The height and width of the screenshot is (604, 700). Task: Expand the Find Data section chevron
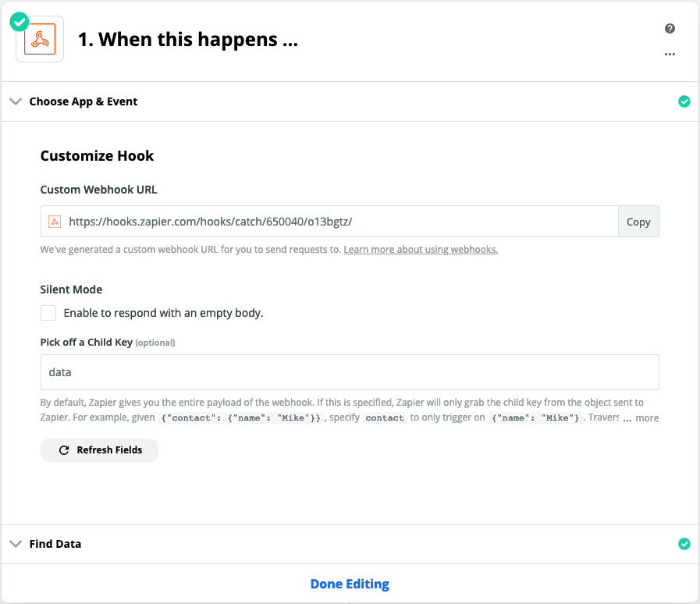pyautogui.click(x=16, y=544)
